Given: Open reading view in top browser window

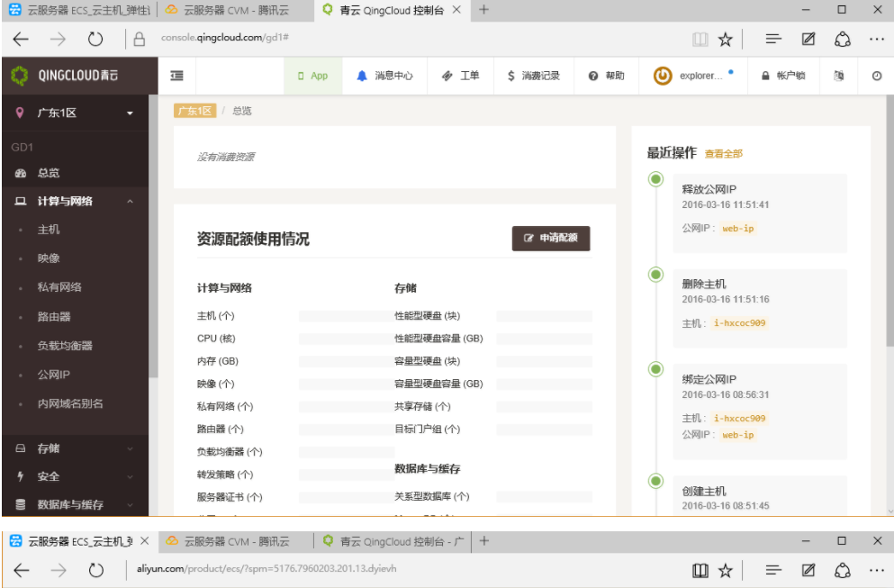Looking at the screenshot, I should (700, 39).
